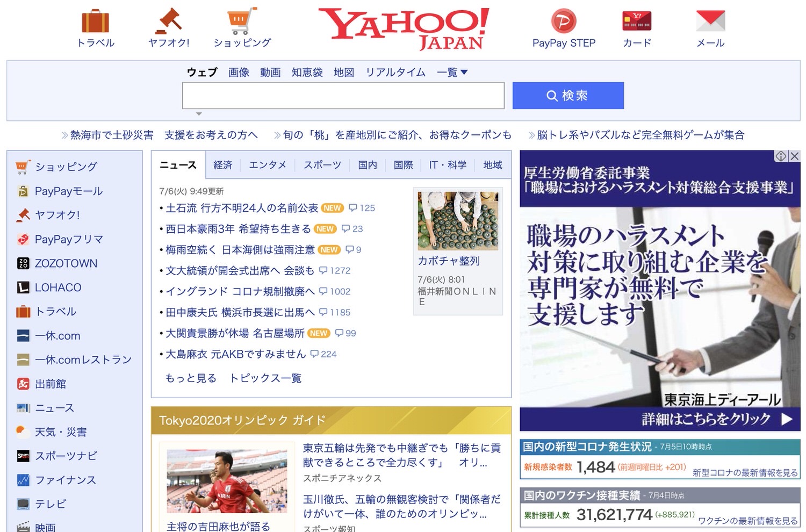Click the blue 検索 search button
Image resolution: width=806 pixels, height=532 pixels.
click(568, 96)
